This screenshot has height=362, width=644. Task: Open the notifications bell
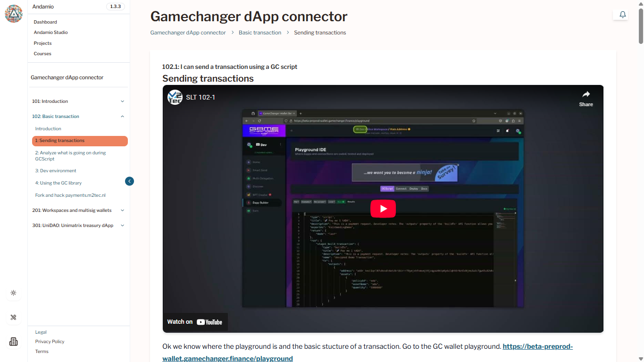point(622,15)
